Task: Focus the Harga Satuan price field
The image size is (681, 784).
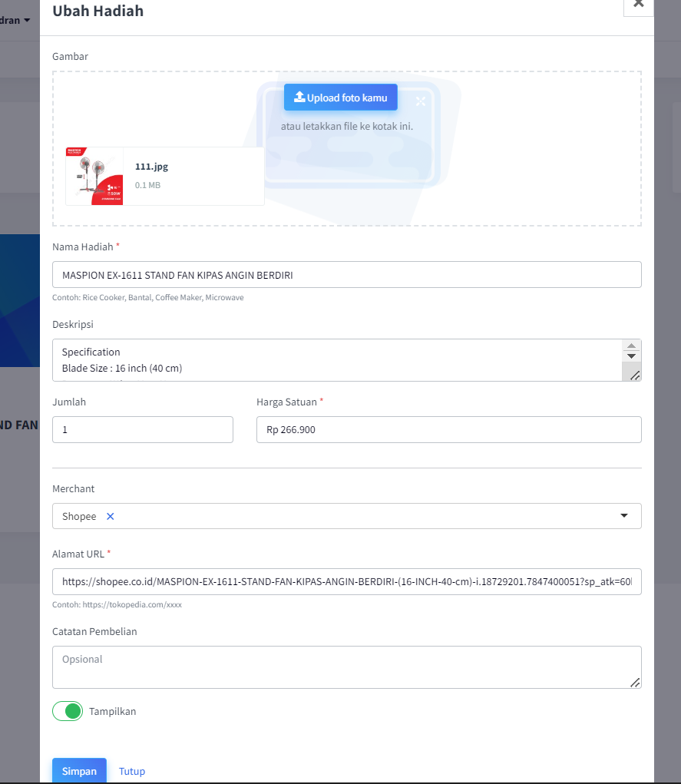Action: [448, 429]
